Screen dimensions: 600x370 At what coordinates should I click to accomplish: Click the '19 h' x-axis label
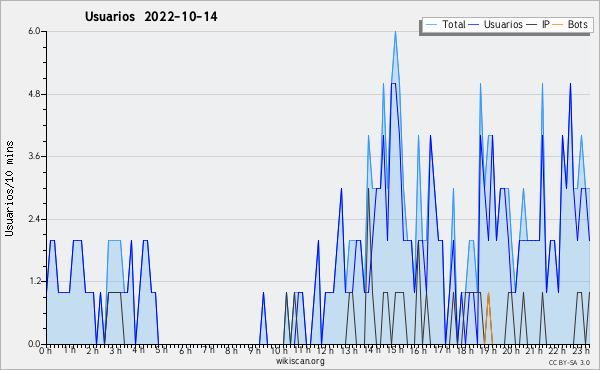[488, 351]
